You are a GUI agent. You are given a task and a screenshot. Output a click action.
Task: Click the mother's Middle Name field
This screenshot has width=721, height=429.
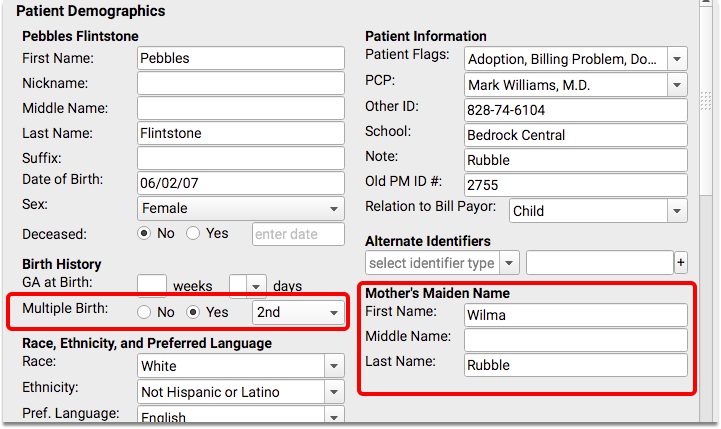(x=576, y=340)
